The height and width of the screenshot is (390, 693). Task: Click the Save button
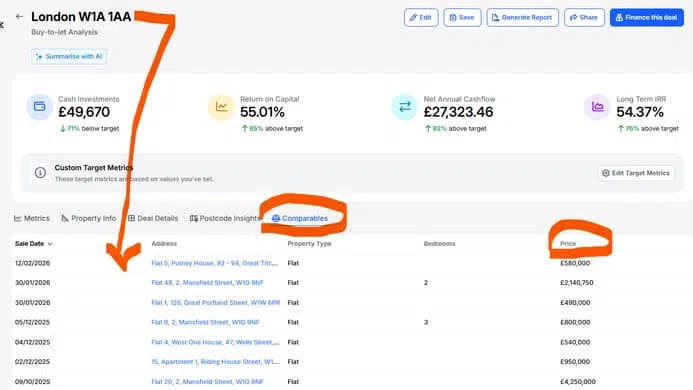click(x=462, y=18)
